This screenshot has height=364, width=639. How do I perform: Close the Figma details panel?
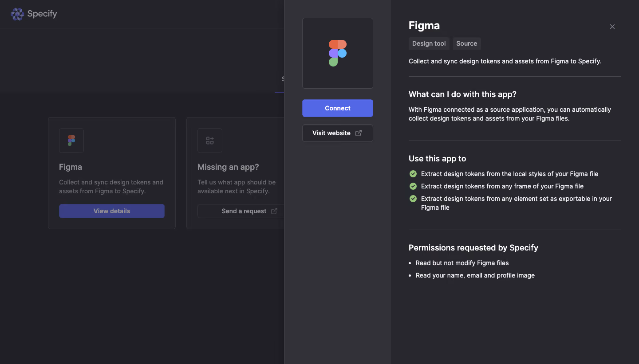(612, 27)
